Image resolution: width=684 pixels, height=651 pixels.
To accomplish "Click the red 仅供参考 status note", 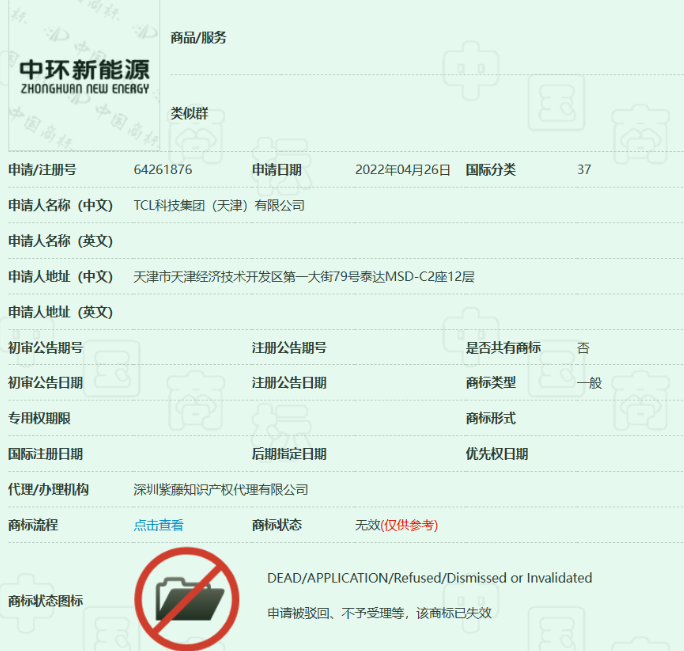I will pos(409,525).
